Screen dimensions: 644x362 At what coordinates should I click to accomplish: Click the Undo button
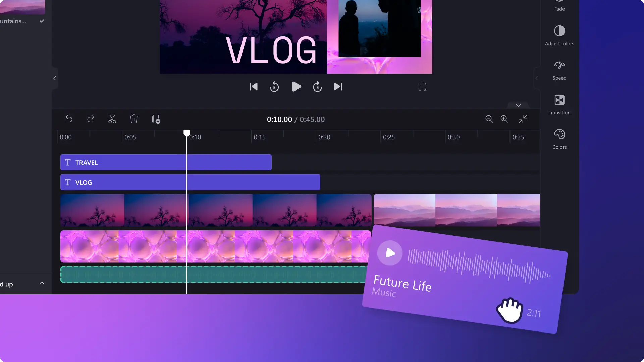(x=69, y=119)
